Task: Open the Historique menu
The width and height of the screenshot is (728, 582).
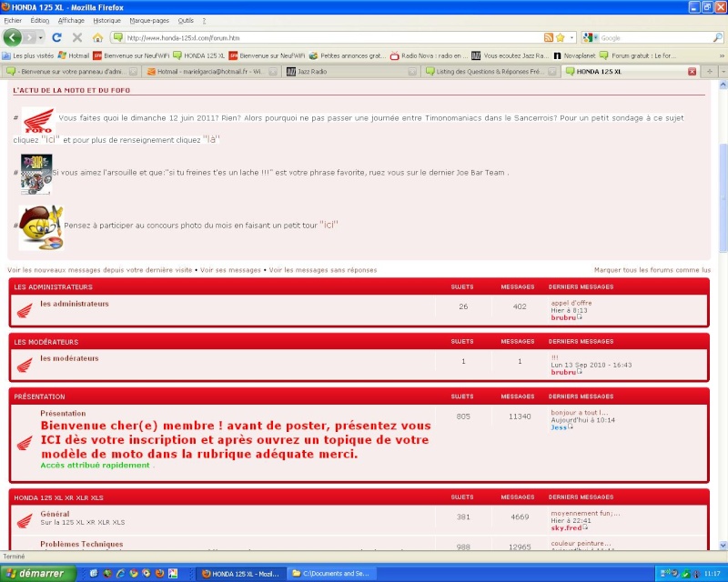Action: [x=106, y=20]
